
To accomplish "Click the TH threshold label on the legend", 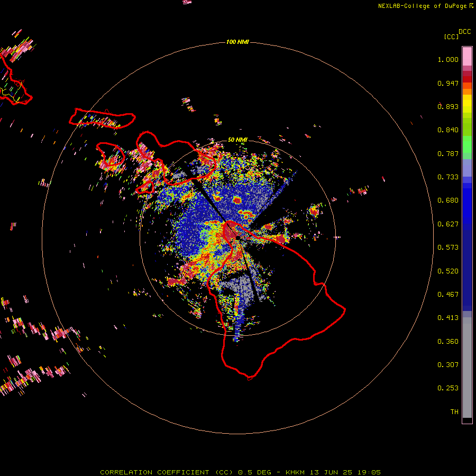I will (454, 412).
